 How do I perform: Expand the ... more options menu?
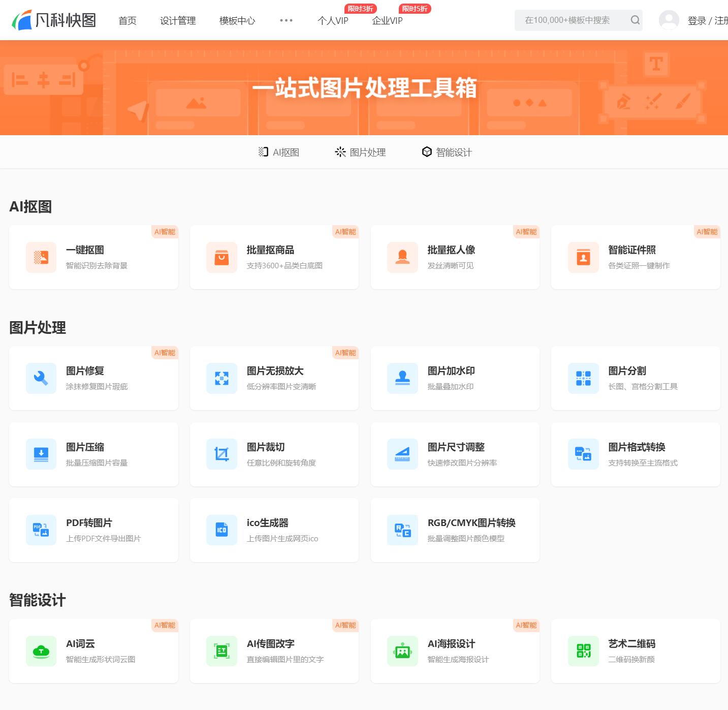click(286, 20)
